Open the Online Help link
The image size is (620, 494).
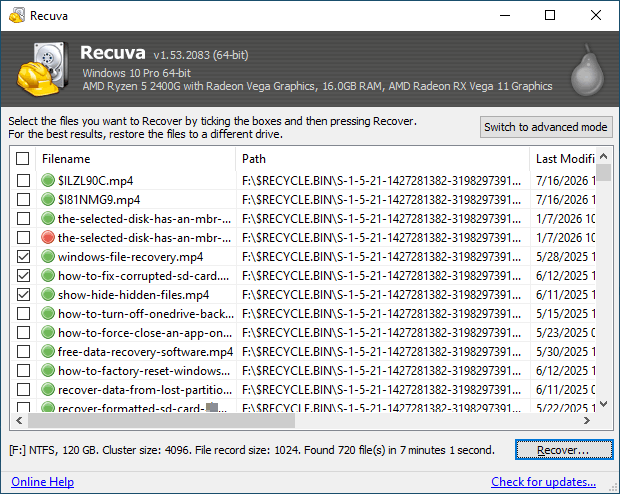coord(42,481)
